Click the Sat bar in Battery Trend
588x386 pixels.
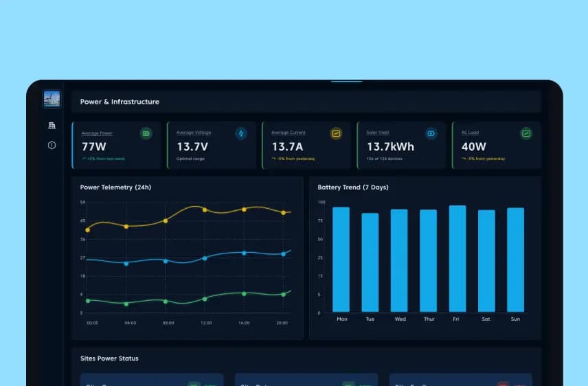[x=487, y=261]
